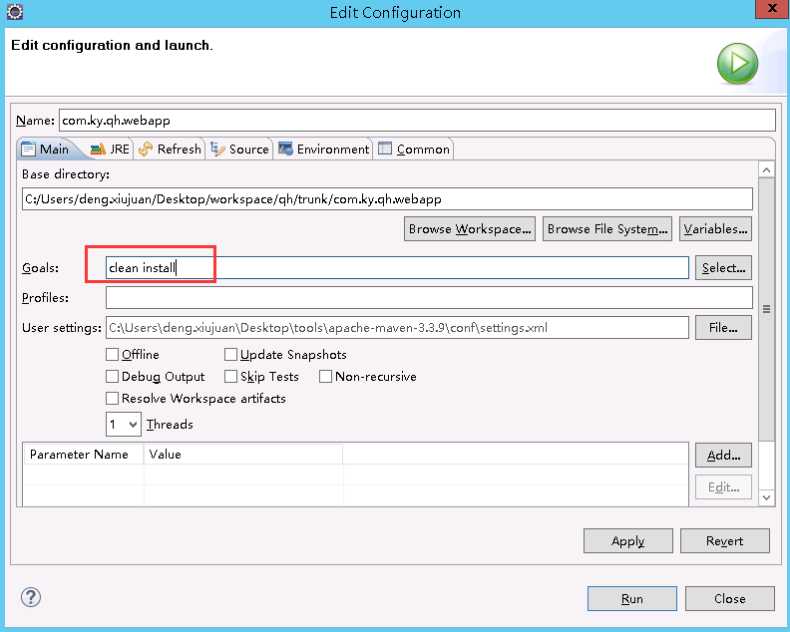Click the Base directory field
The width and height of the screenshot is (790, 632).
click(387, 199)
